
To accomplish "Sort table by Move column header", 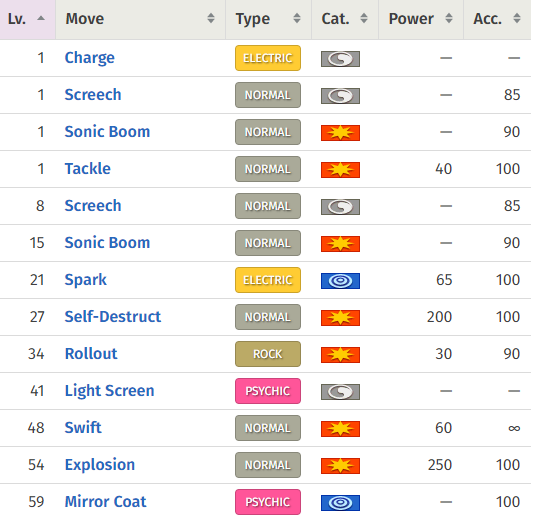I will [140, 19].
